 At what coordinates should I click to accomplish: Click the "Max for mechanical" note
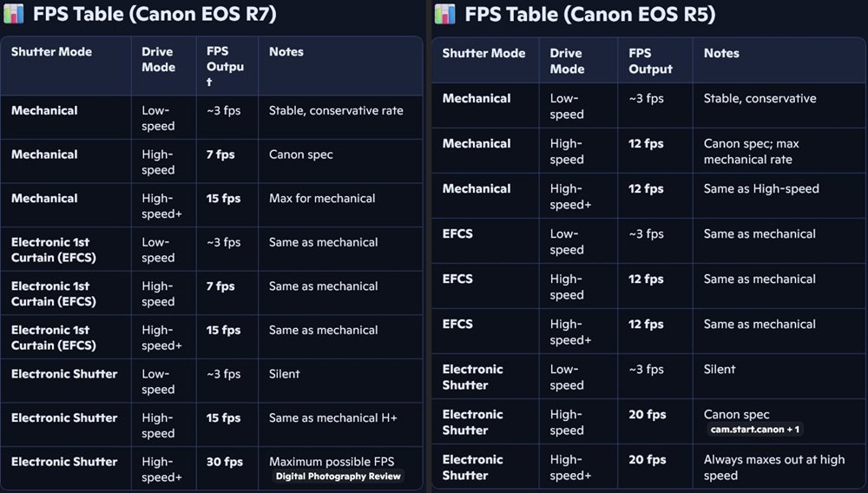tap(322, 198)
